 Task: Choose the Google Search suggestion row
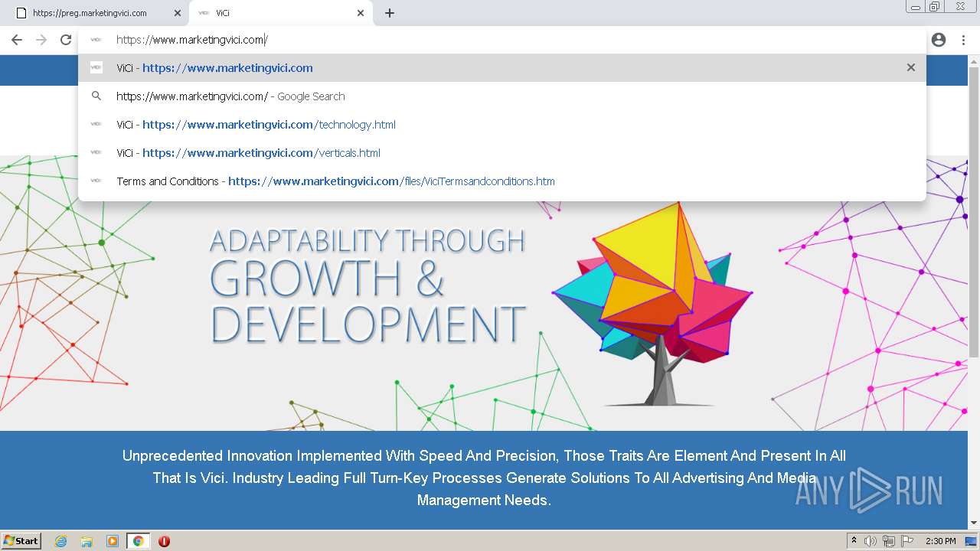[501, 96]
